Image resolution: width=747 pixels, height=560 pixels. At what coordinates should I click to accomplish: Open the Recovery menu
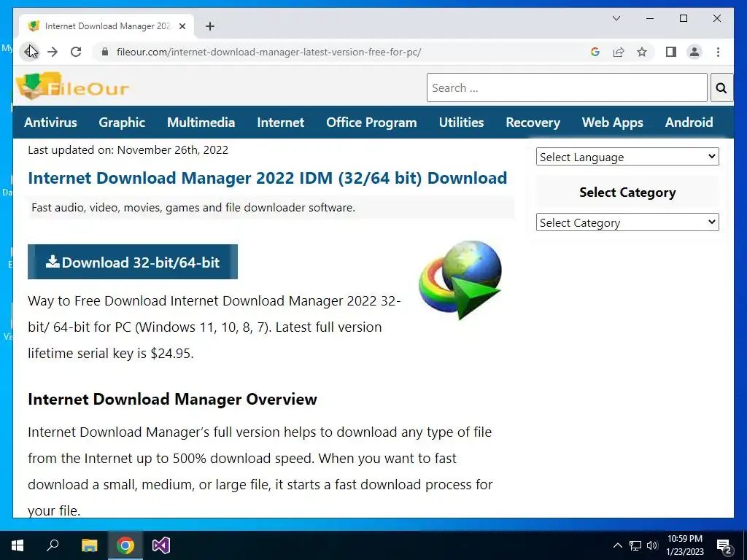click(533, 122)
